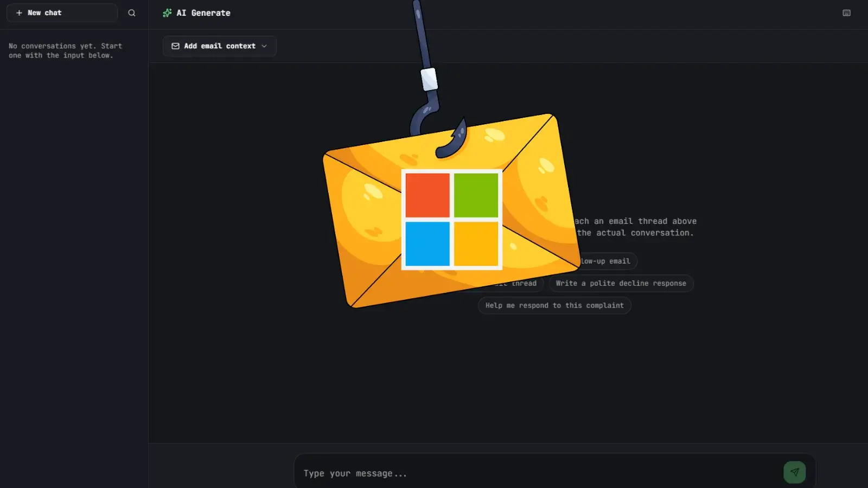Expand the Add email context chevron

[264, 46]
